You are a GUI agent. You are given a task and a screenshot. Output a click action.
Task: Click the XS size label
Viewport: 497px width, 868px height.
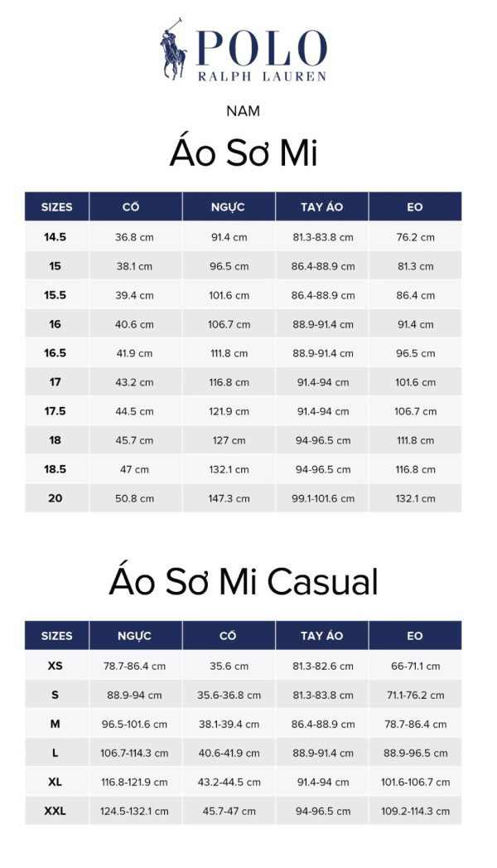pos(55,666)
